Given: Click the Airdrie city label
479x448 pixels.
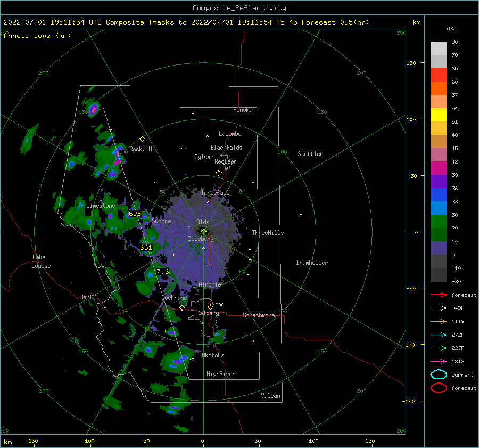Looking at the screenshot, I should click(210, 284).
